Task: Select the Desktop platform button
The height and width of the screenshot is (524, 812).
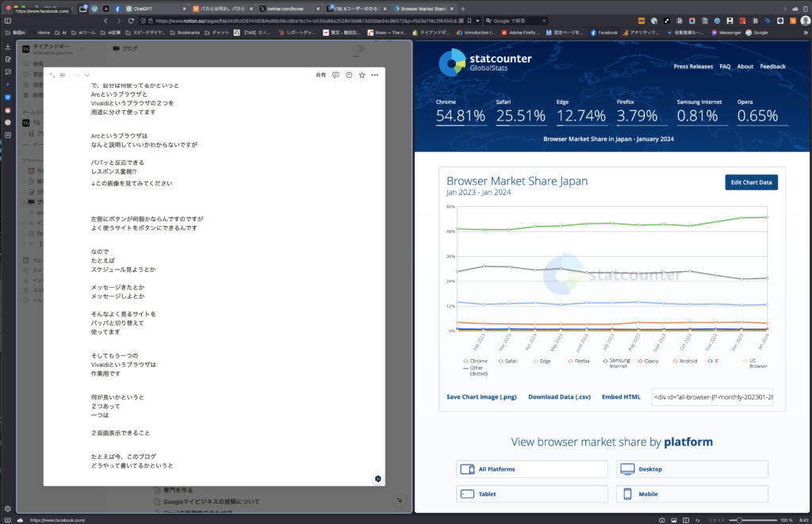Action: 691,469
